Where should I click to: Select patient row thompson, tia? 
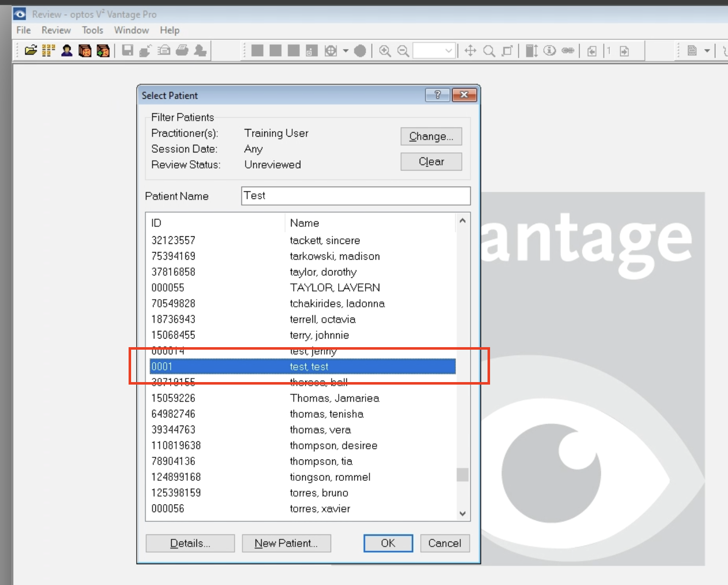tap(303, 461)
